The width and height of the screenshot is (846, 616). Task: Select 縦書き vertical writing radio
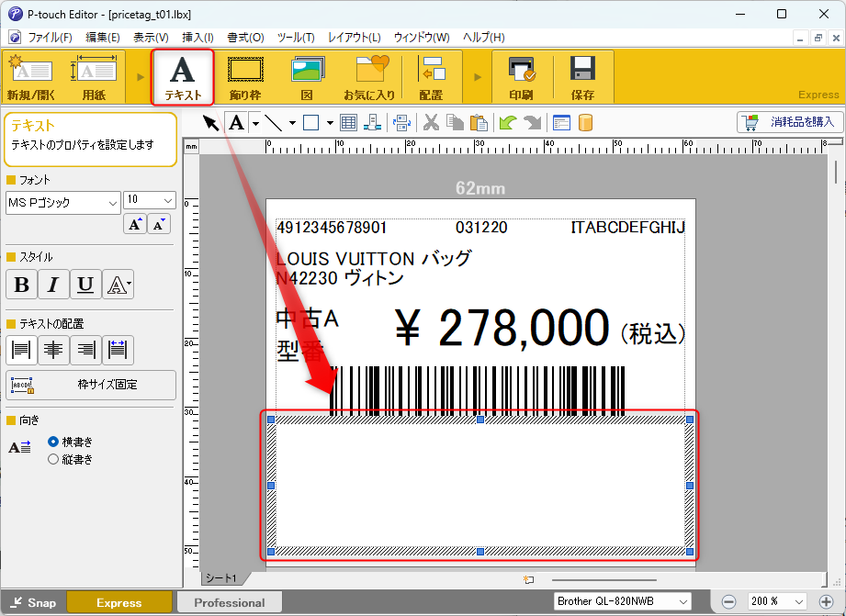53,460
